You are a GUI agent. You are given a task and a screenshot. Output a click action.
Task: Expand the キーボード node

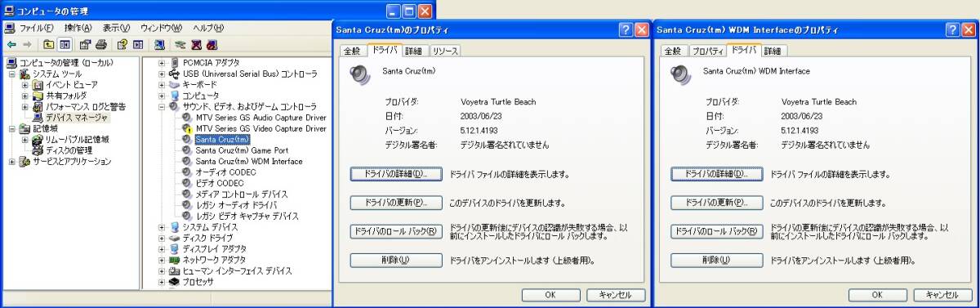coord(162,85)
